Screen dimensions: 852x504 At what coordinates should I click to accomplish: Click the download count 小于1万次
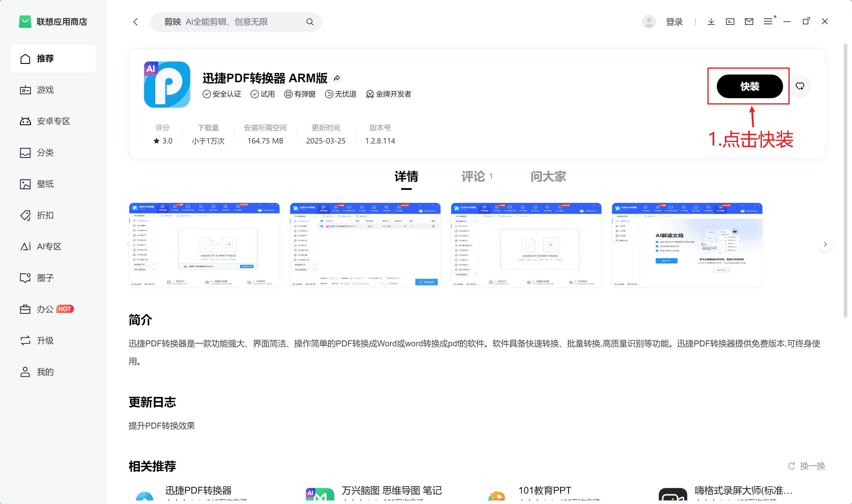208,141
